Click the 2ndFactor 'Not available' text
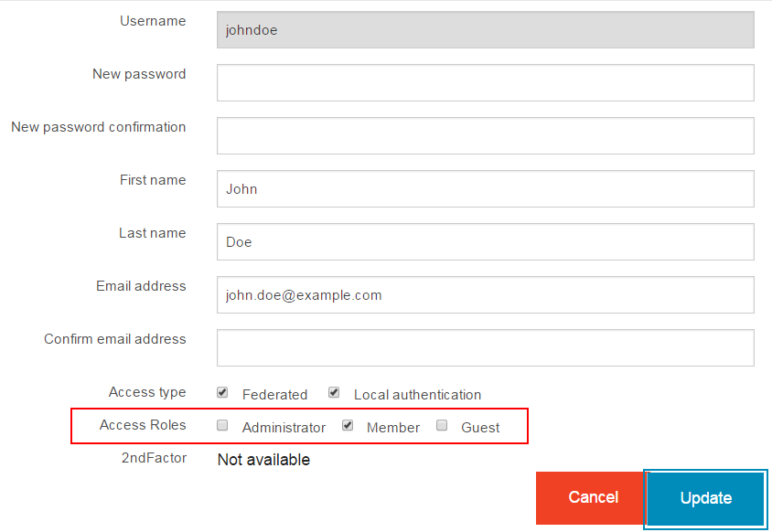772x532 pixels. click(264, 460)
